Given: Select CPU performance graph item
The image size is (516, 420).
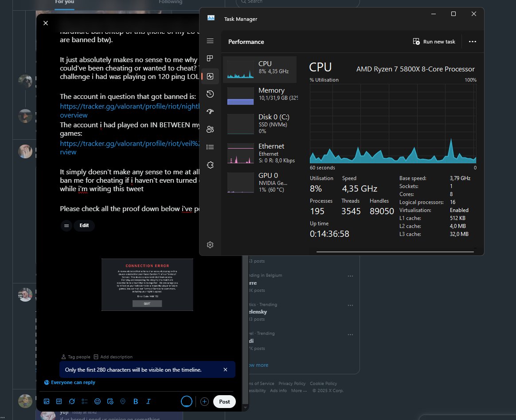Looking at the screenshot, I should click(260, 70).
